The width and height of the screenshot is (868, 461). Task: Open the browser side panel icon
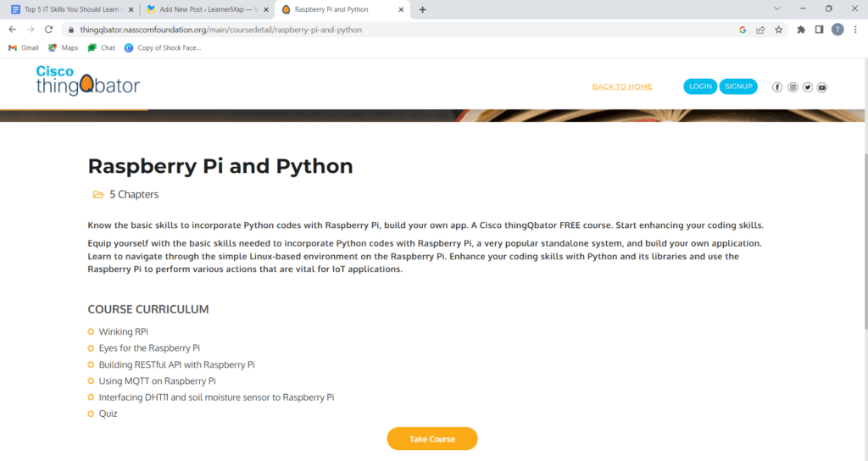coord(820,30)
